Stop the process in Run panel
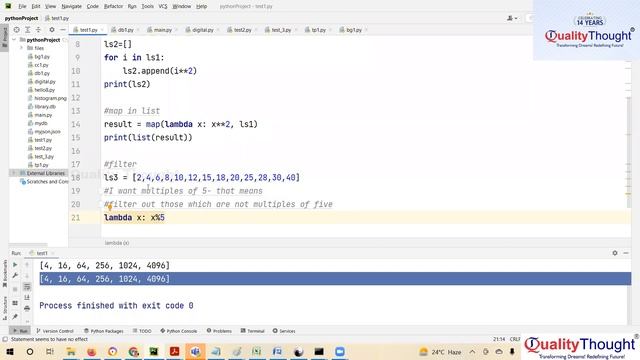Screen dimensions: 640x360 [15, 289]
